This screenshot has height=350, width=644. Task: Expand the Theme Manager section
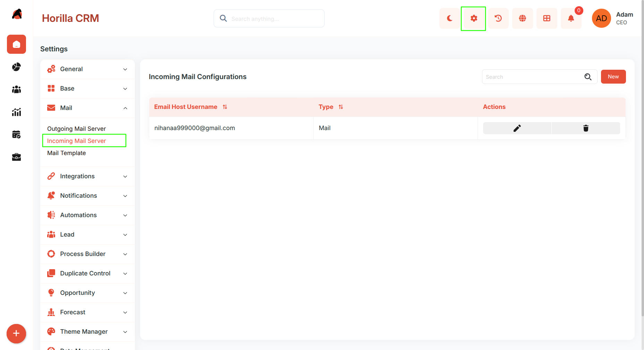point(87,332)
